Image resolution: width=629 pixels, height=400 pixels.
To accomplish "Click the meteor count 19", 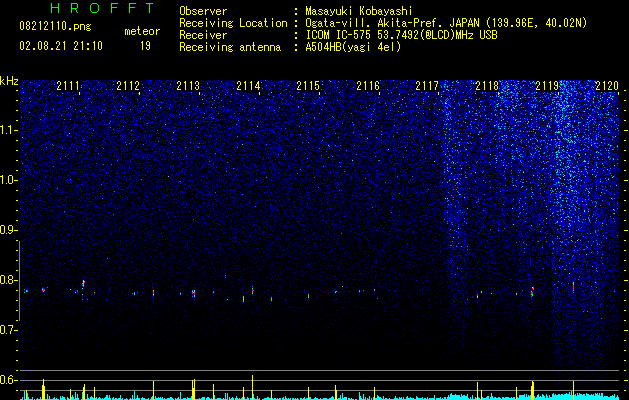I will coord(145,46).
